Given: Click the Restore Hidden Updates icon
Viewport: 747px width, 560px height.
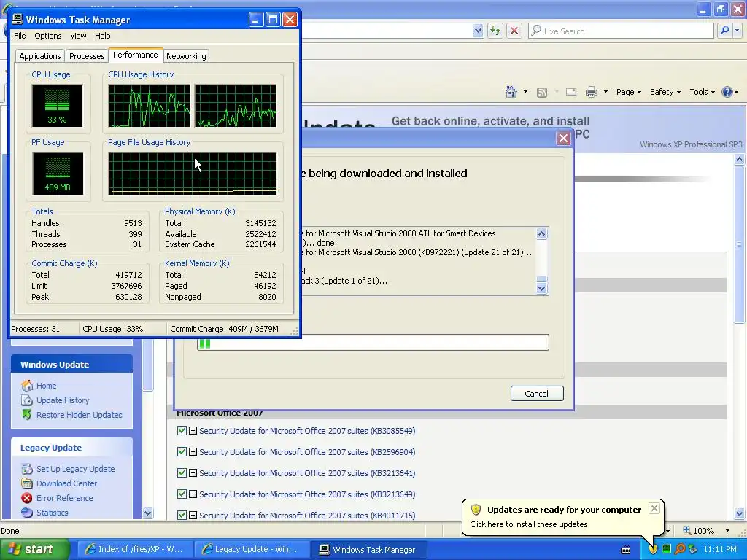Looking at the screenshot, I should click(27, 415).
